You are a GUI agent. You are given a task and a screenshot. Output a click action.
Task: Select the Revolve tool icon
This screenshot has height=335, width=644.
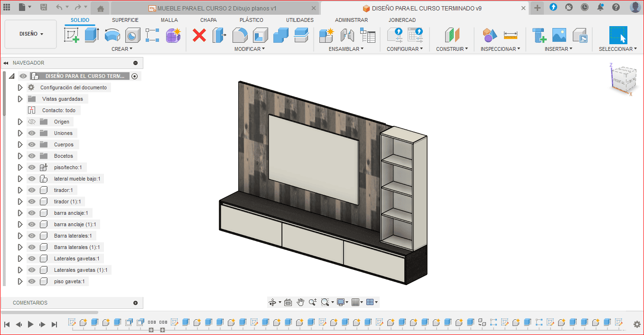click(112, 35)
